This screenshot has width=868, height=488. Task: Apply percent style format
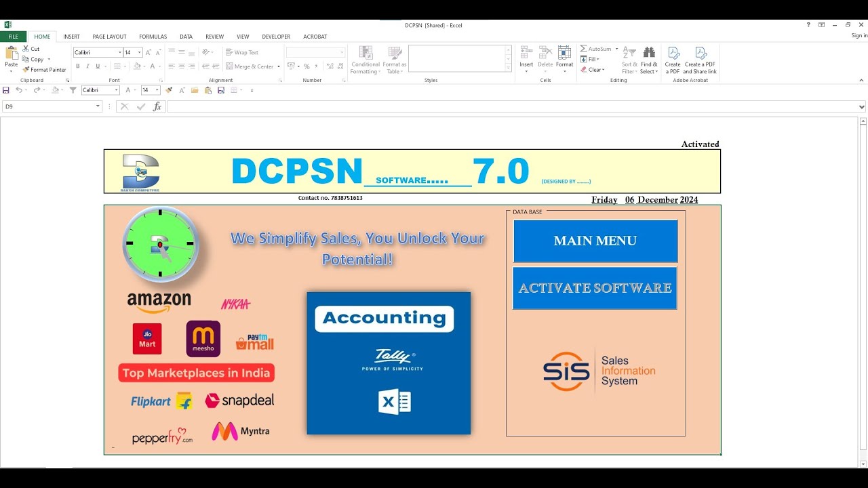point(307,66)
